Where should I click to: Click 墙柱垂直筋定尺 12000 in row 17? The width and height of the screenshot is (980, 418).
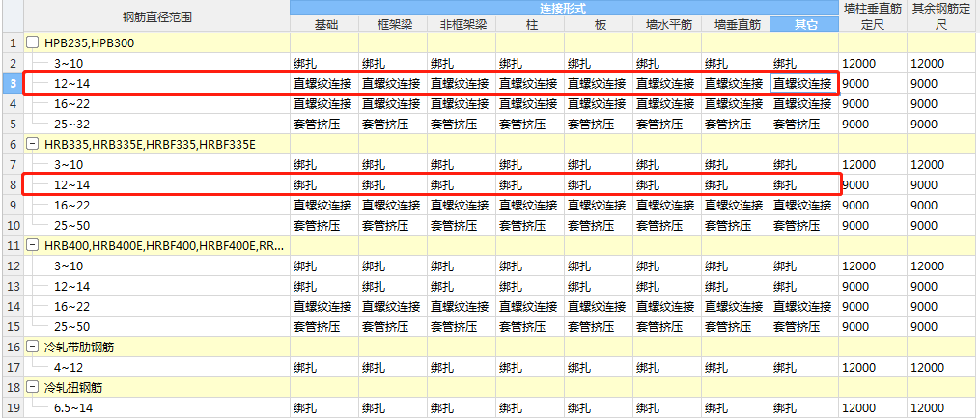pos(873,367)
